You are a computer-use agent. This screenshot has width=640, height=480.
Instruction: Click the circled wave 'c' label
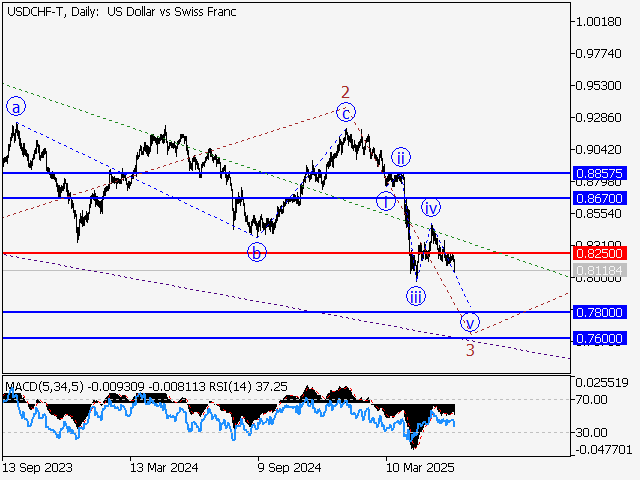345,112
